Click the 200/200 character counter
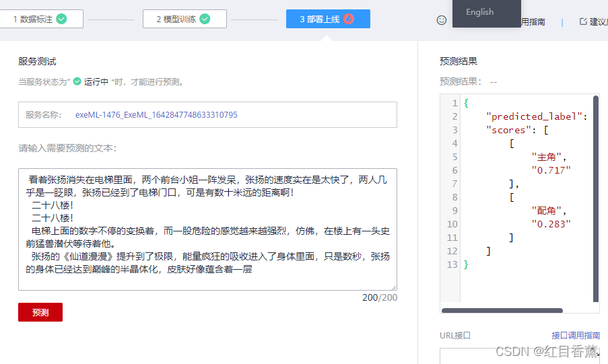Image resolution: width=608 pixels, height=364 pixels. click(380, 297)
